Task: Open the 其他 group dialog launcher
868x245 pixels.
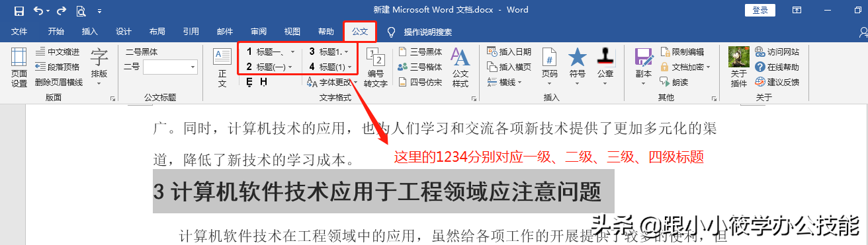Action: pyautogui.click(x=714, y=98)
